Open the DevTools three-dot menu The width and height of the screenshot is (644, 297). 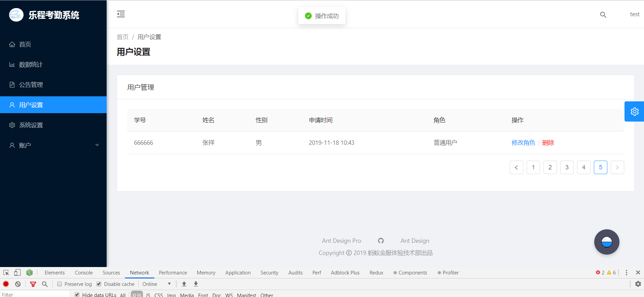[x=627, y=273]
